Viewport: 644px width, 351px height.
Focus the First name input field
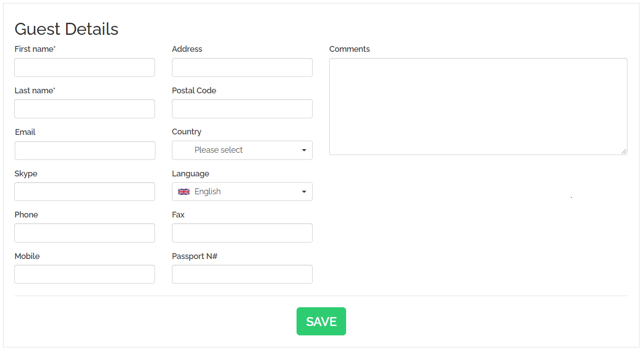(84, 67)
